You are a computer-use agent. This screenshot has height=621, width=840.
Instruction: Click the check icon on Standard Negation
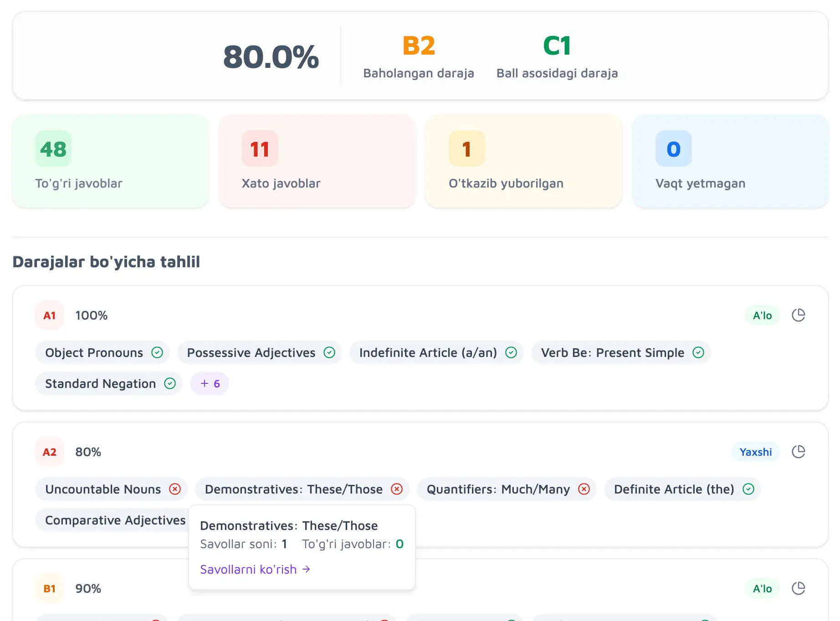(170, 383)
